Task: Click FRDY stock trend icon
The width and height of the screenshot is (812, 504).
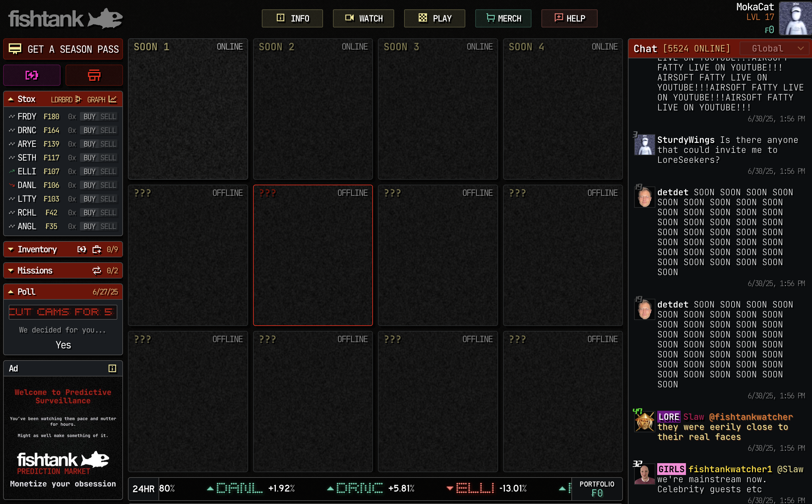Action: (12, 117)
